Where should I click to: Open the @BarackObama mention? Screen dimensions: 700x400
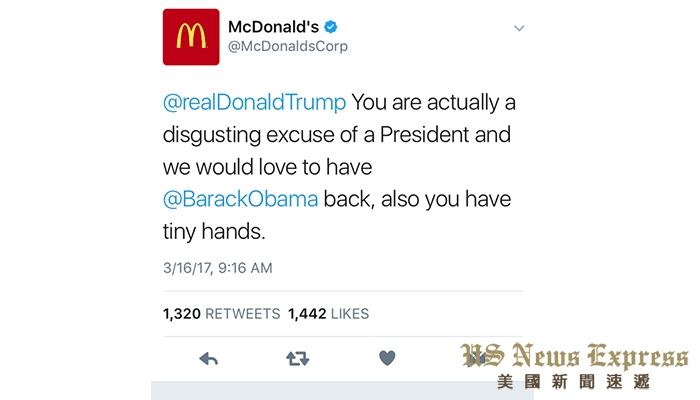coord(241,199)
